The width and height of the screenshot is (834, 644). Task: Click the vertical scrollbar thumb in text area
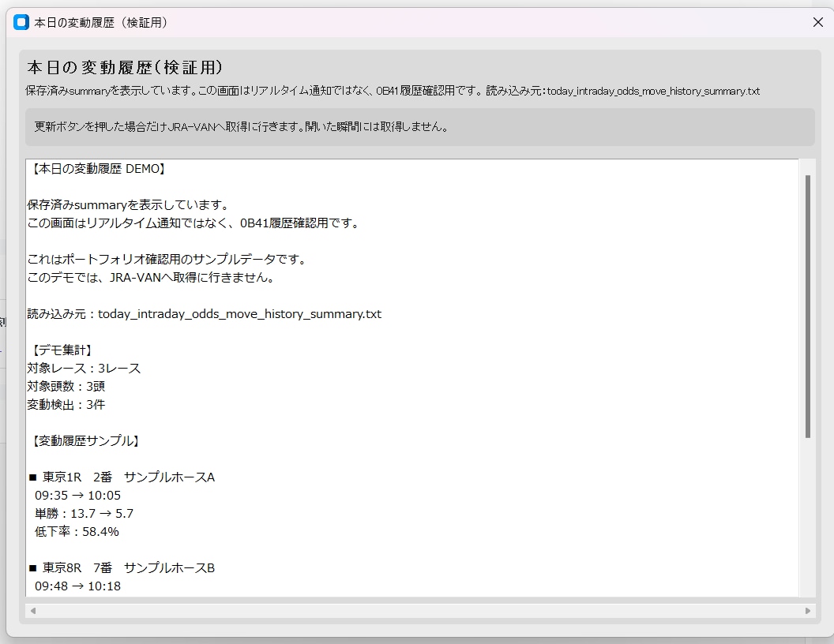pos(807,306)
